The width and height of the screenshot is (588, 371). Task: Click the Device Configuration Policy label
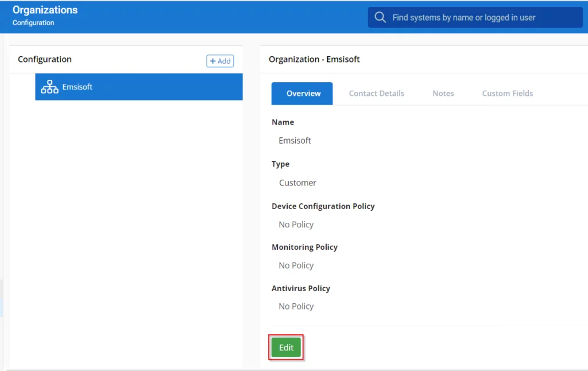[323, 206]
